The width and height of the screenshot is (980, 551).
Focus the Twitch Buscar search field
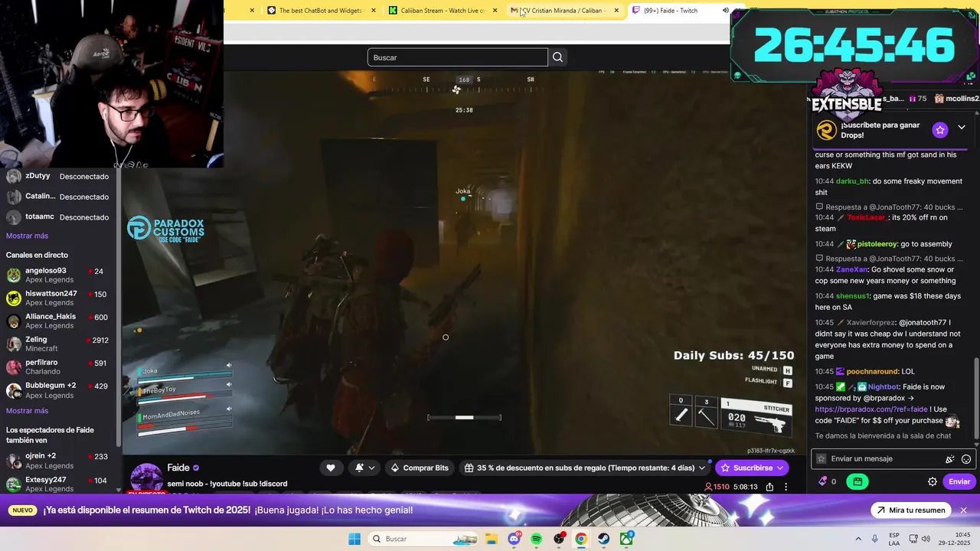pyautogui.click(x=458, y=57)
